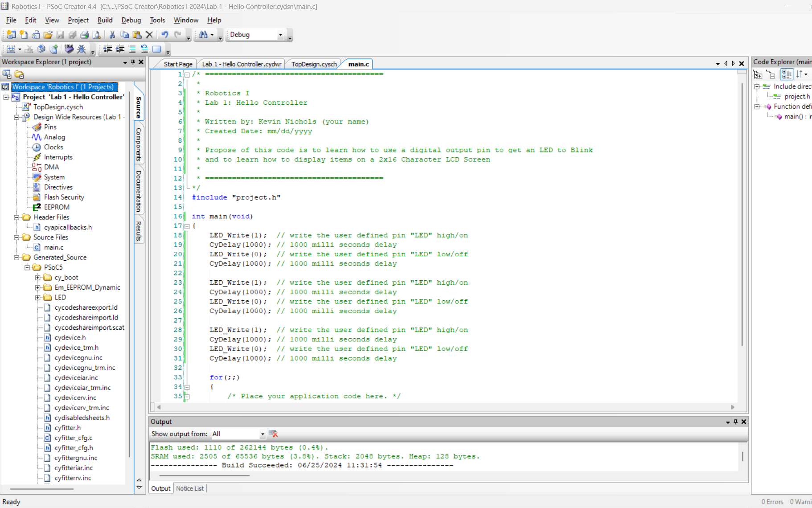
Task: Select the Results vertical tab
Action: click(139, 231)
